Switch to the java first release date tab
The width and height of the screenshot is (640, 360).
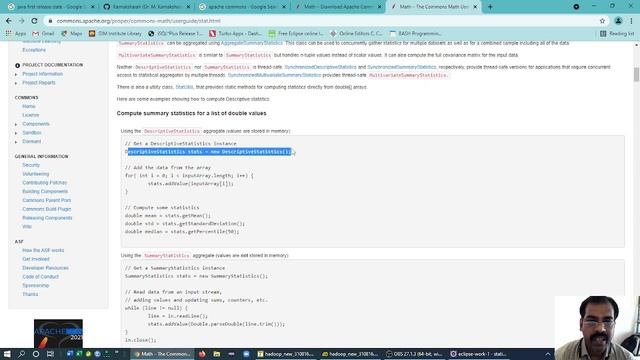(x=51, y=7)
